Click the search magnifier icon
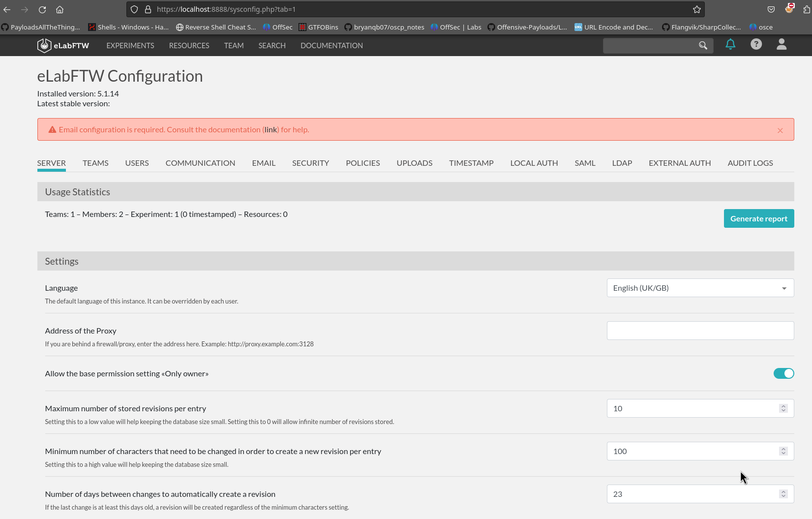Viewport: 812px width, 519px height. coord(703,45)
